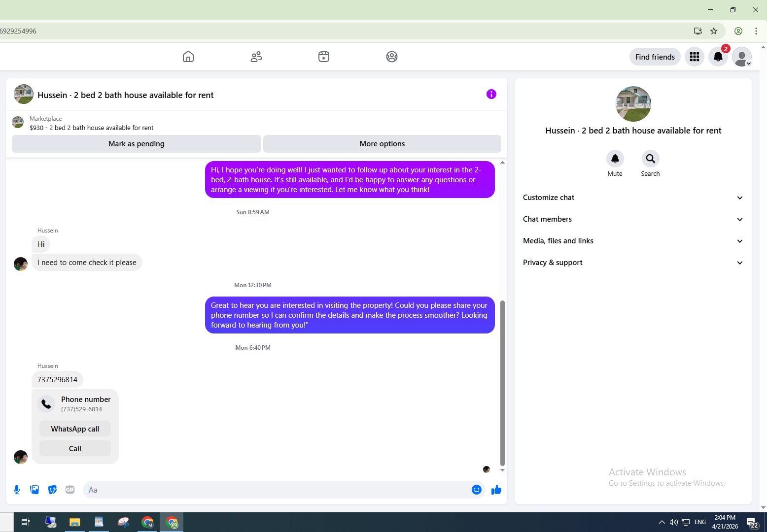Show hidden system tray icons
The image size is (767, 532).
[x=662, y=522]
